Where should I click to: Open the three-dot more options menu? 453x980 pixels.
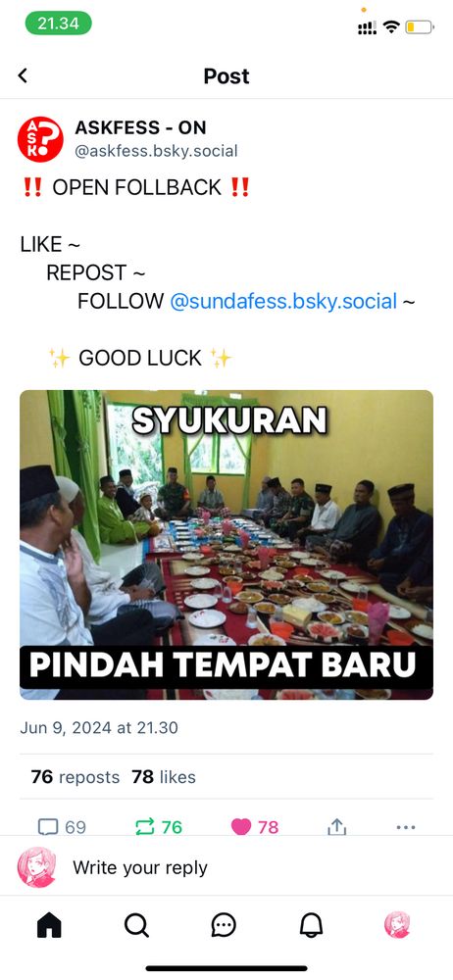[406, 827]
